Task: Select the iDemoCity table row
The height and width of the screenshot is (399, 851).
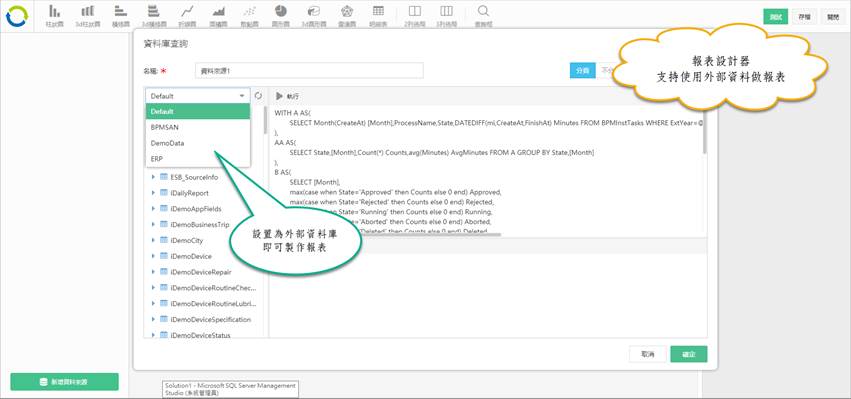Action: (x=186, y=240)
